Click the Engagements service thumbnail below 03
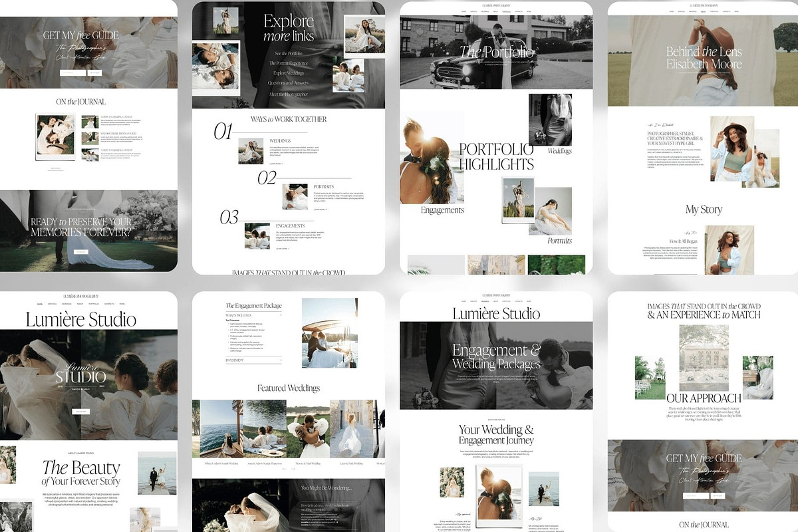The image size is (798, 532). tap(257, 235)
